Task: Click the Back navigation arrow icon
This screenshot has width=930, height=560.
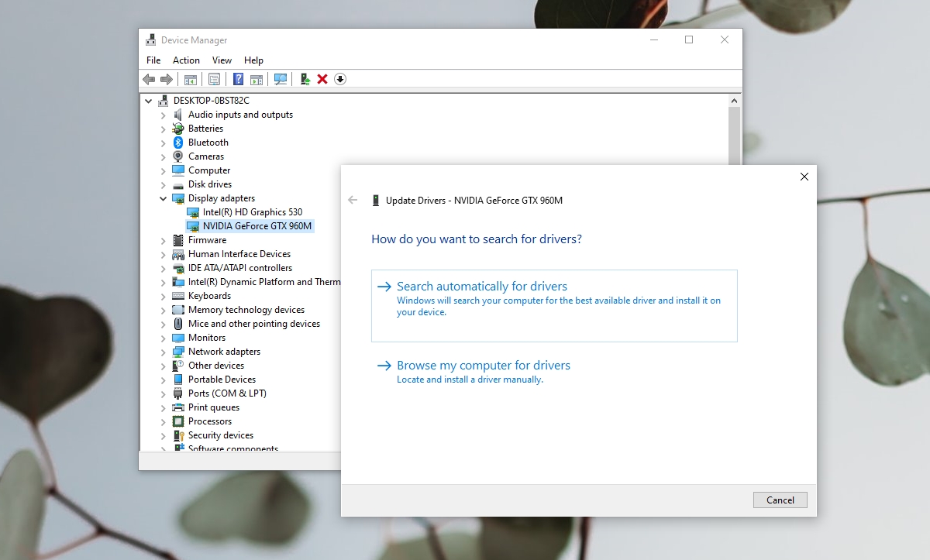Action: click(149, 78)
